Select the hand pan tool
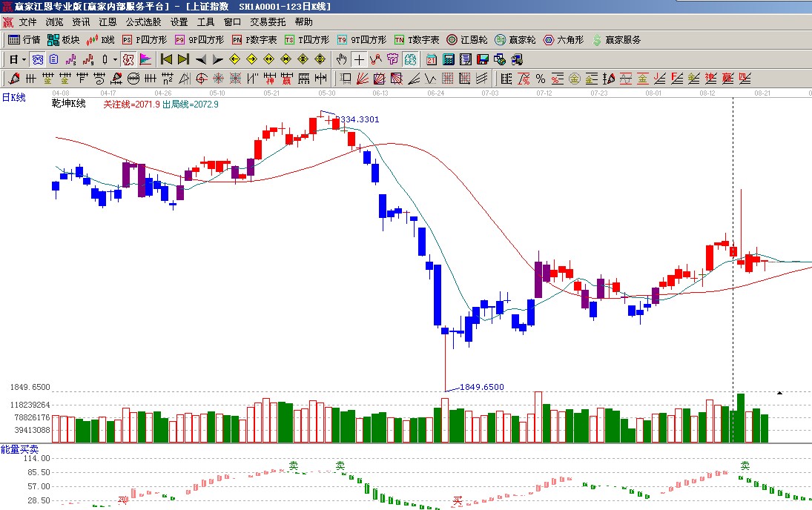The image size is (812, 510). click(x=341, y=59)
